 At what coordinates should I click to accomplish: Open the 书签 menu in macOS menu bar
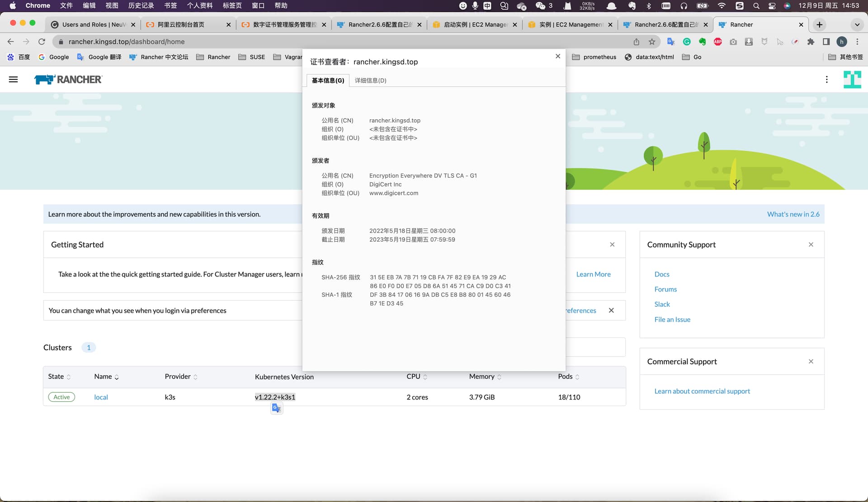170,5
